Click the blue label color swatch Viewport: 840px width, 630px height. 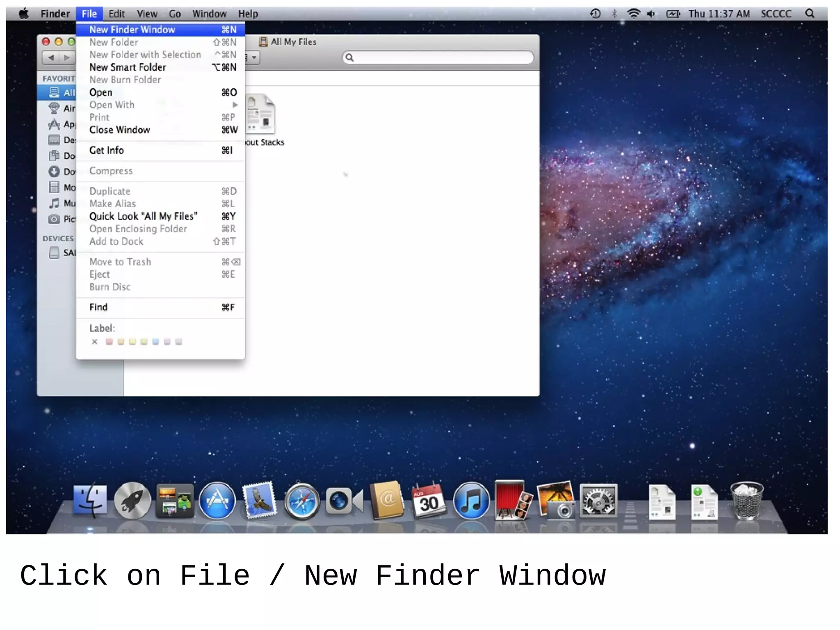click(155, 341)
